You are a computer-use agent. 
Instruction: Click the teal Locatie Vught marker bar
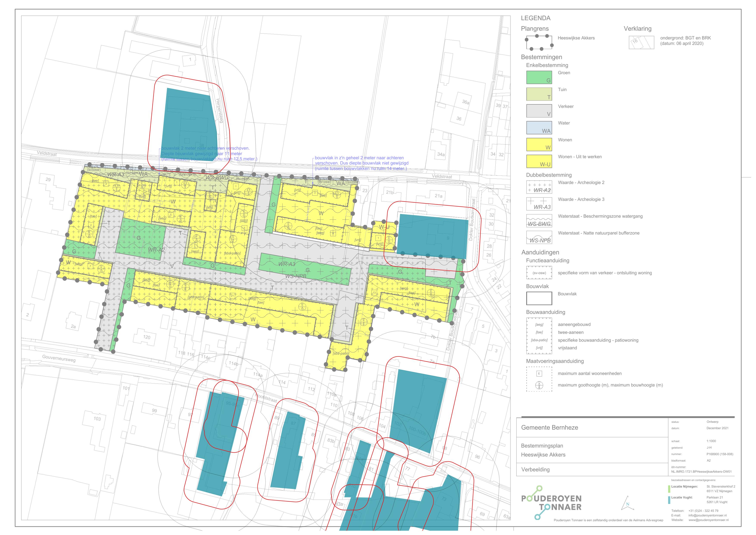pos(669,500)
